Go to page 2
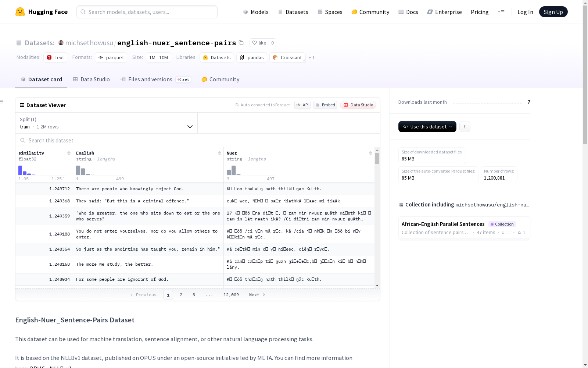Image resolution: width=588 pixels, height=368 pixels. (181, 295)
